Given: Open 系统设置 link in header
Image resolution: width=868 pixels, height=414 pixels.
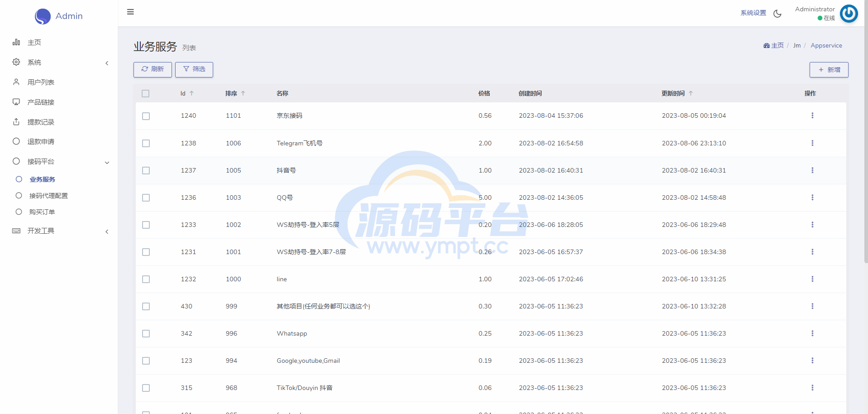Looking at the screenshot, I should [753, 13].
